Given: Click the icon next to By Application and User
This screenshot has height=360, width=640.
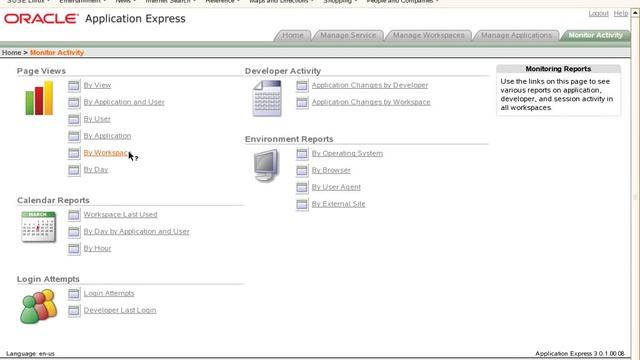Looking at the screenshot, I should tap(74, 102).
